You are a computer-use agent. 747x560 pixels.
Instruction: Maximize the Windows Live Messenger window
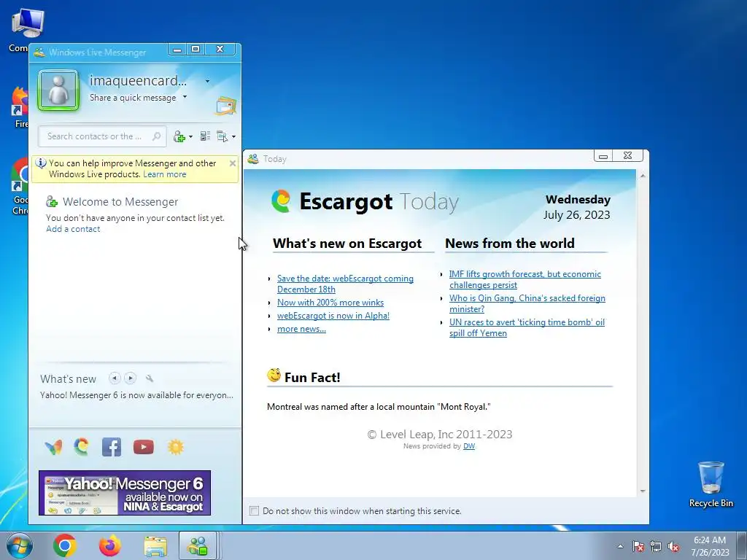click(196, 49)
